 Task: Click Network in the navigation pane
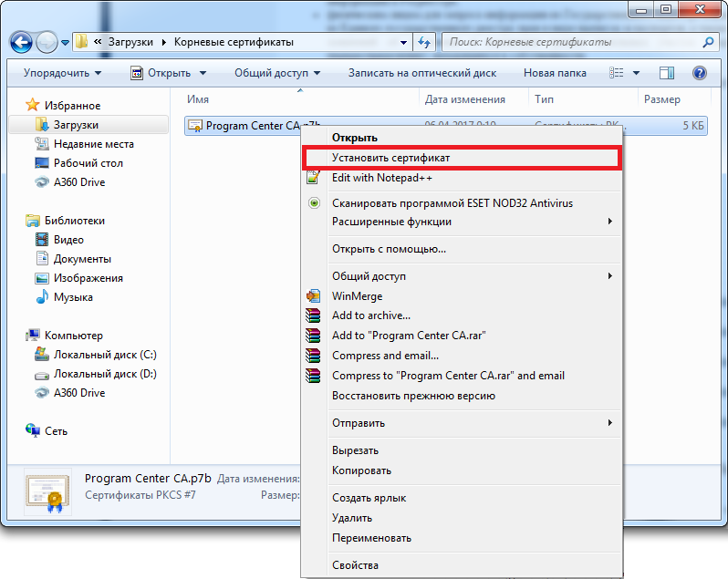click(x=56, y=431)
